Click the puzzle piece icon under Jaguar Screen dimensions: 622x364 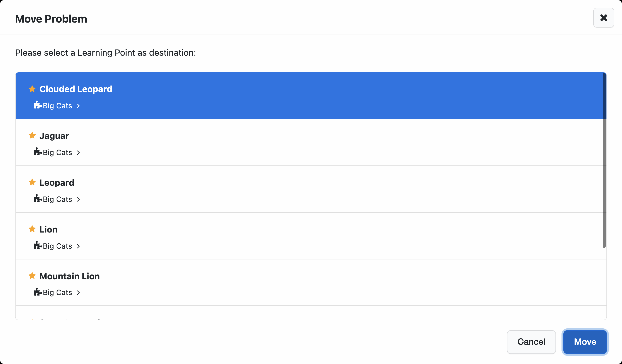[37, 152]
